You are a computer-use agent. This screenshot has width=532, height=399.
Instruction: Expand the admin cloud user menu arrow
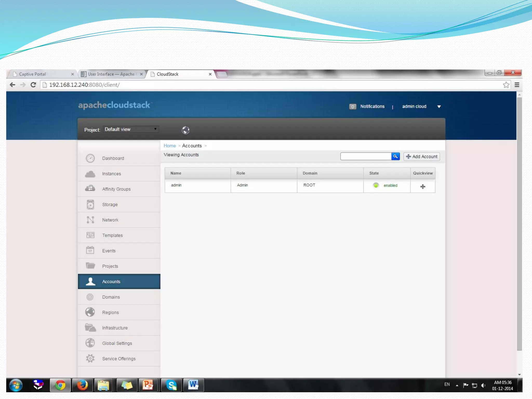[x=439, y=107]
